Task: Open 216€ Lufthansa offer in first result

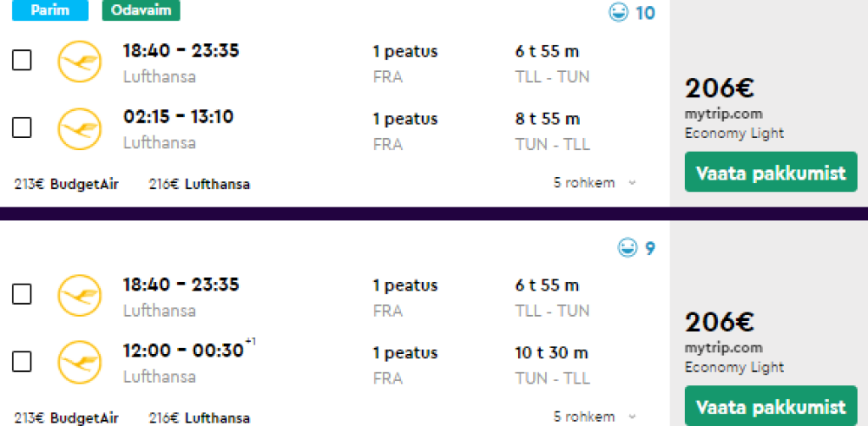Action: pos(199,184)
